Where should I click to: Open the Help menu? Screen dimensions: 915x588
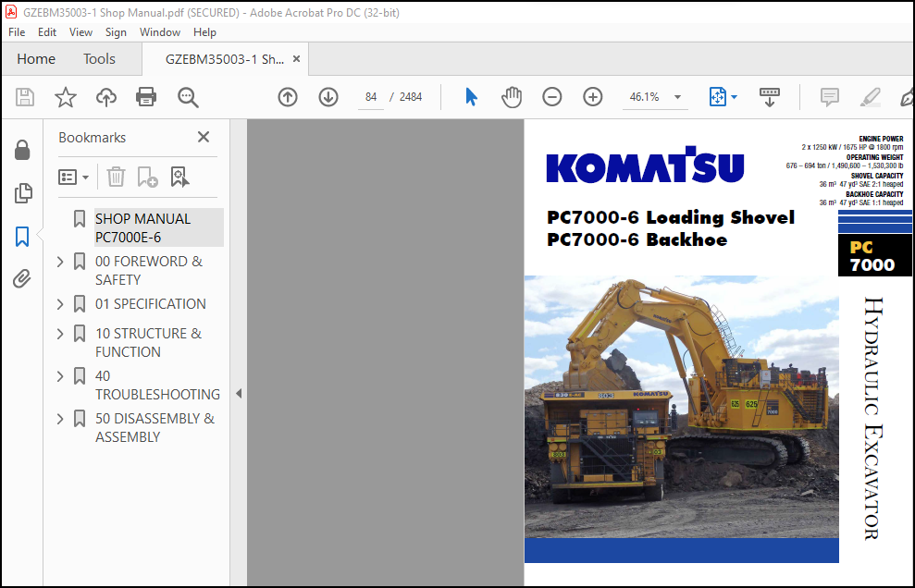204,32
